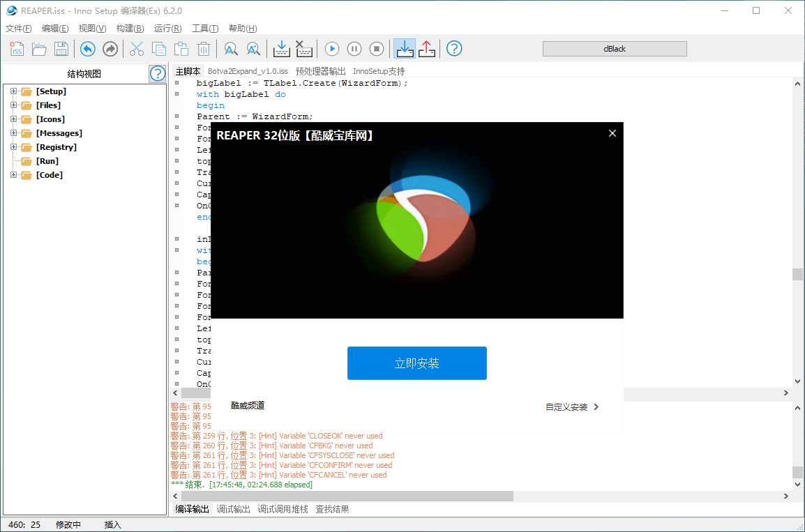Viewport: 805px width, 532px height.
Task: Redo with the right curved arrow icon
Action: 110,49
